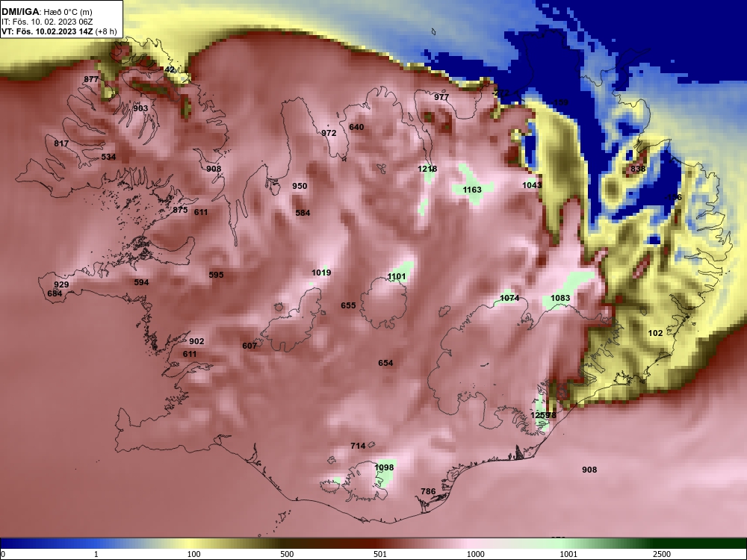Click the 929 map value
The height and width of the screenshot is (560, 747).
(61, 284)
